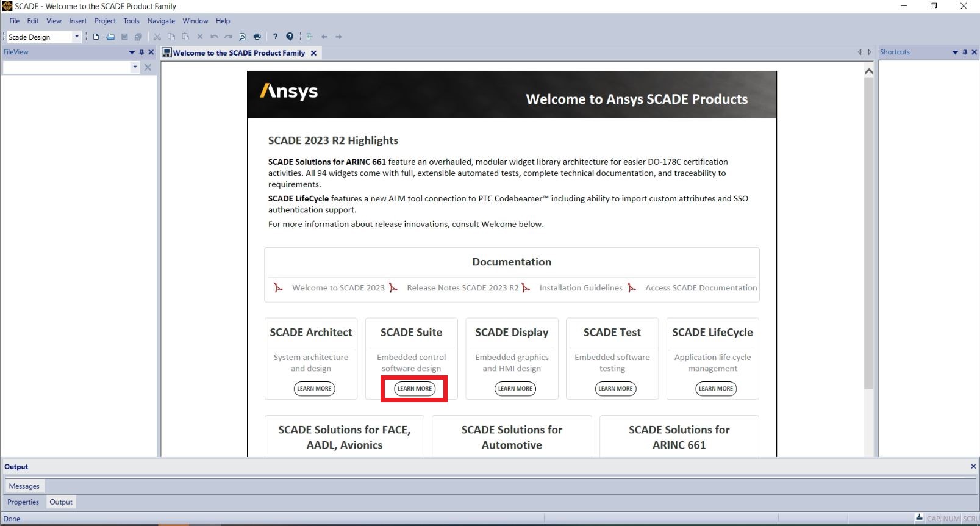Click the FileView filter input field
This screenshot has width=980, height=526.
tap(66, 68)
